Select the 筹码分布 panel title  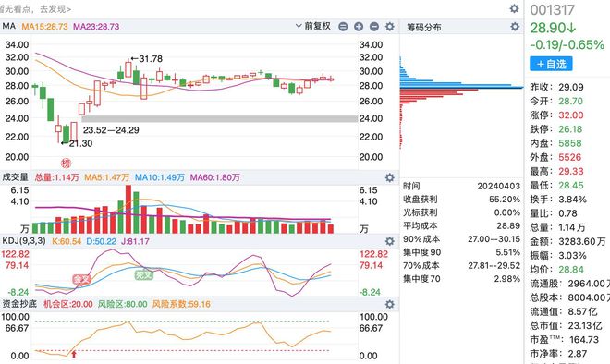pyautogui.click(x=424, y=27)
